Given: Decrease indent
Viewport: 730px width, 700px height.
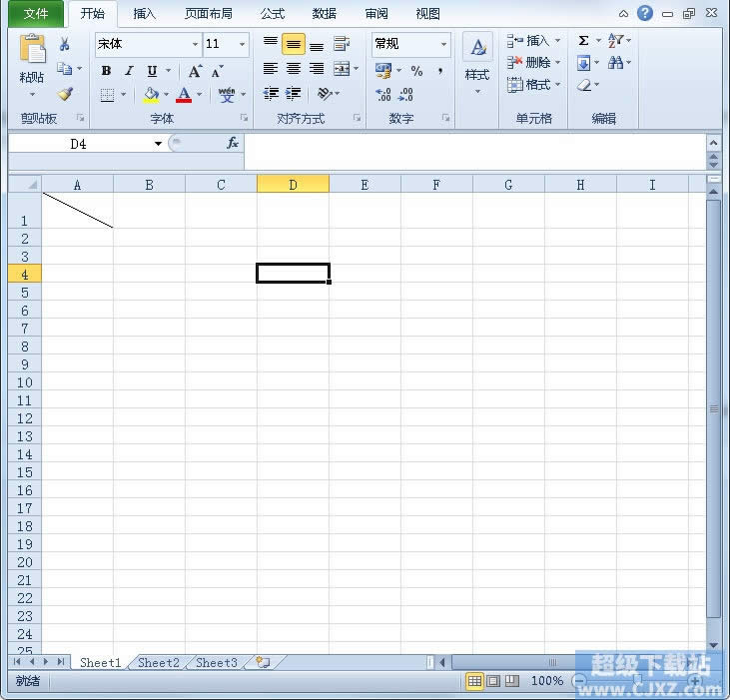Looking at the screenshot, I should 271,94.
